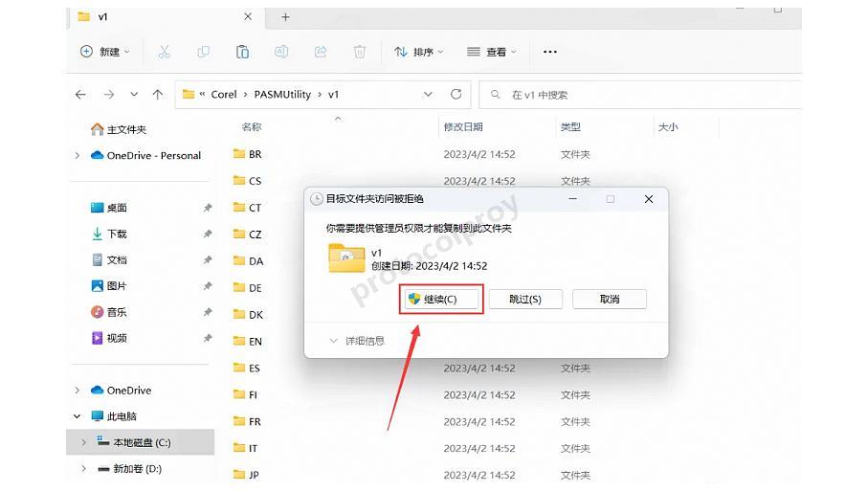Viewport: 868px width, 492px height.
Task: Open the new tab plus button
Action: point(285,17)
